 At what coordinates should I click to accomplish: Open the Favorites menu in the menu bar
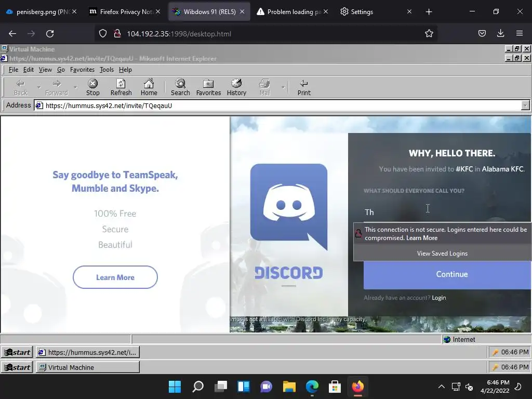click(x=82, y=70)
